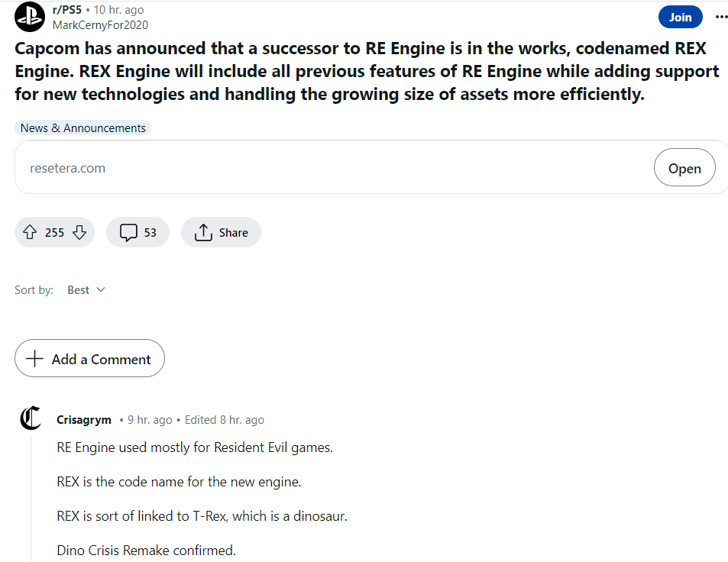Click the News & Announcements flair
The width and height of the screenshot is (728, 562).
click(83, 128)
